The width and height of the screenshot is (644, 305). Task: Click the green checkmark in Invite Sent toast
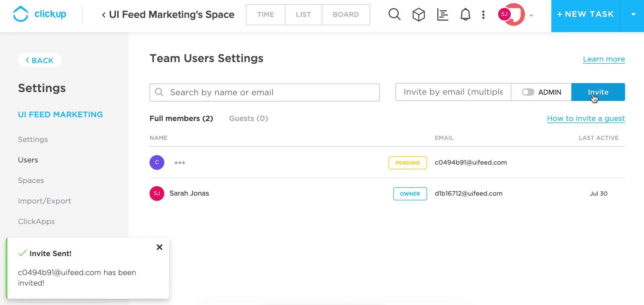click(x=22, y=253)
